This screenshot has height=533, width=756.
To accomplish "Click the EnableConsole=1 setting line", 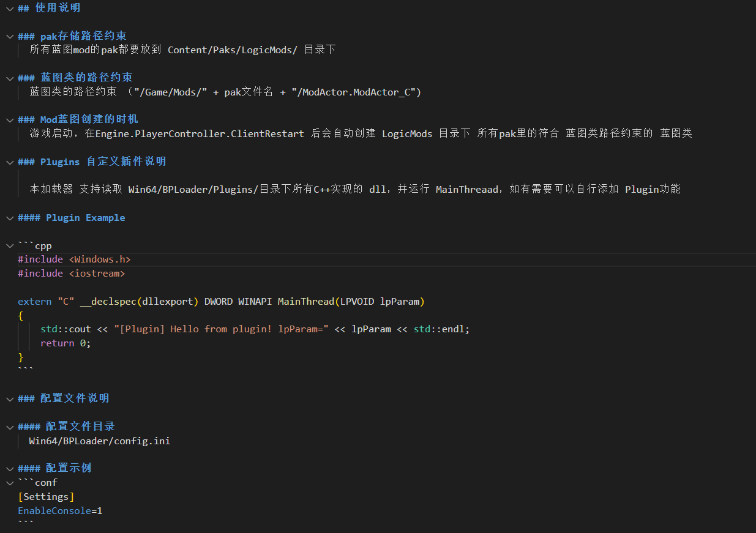I will tap(60, 511).
